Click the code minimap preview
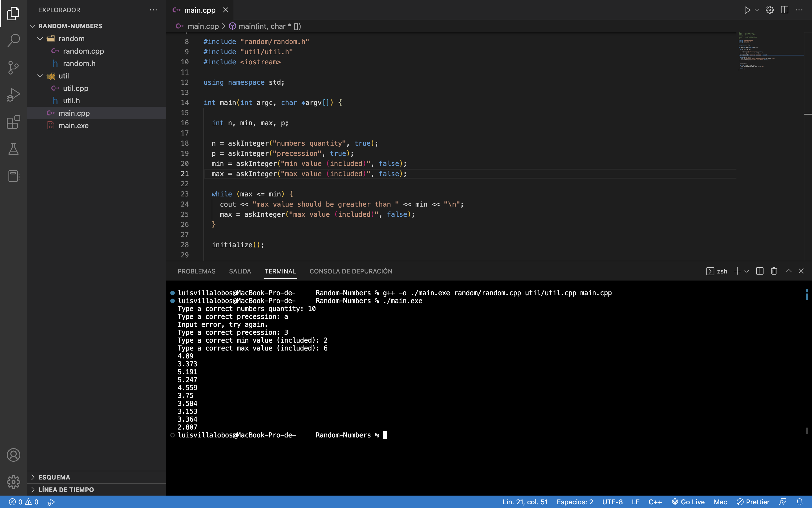The width and height of the screenshot is (812, 508). (770, 51)
